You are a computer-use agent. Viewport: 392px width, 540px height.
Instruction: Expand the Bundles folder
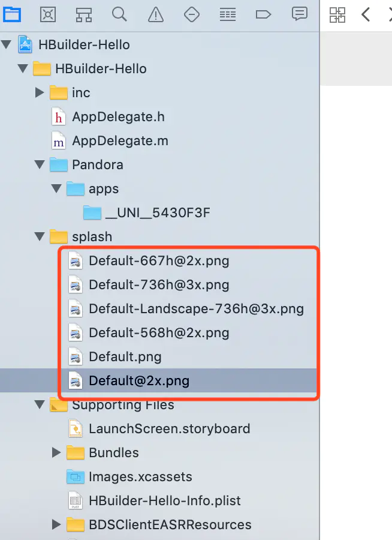pos(56,452)
